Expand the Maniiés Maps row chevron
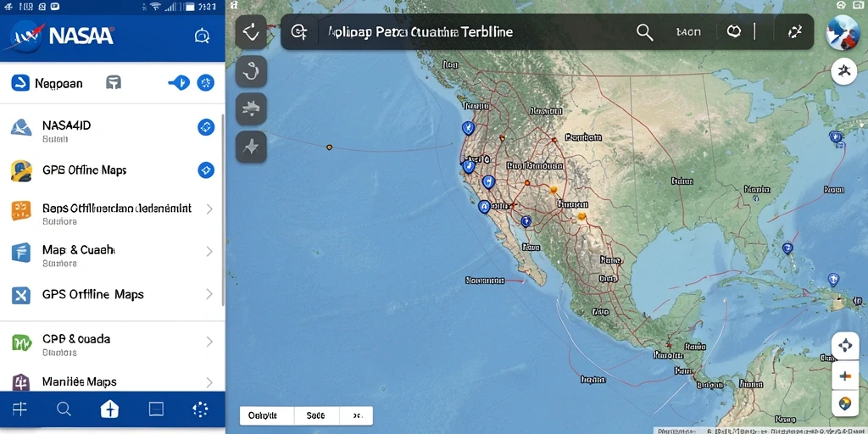 tap(209, 382)
